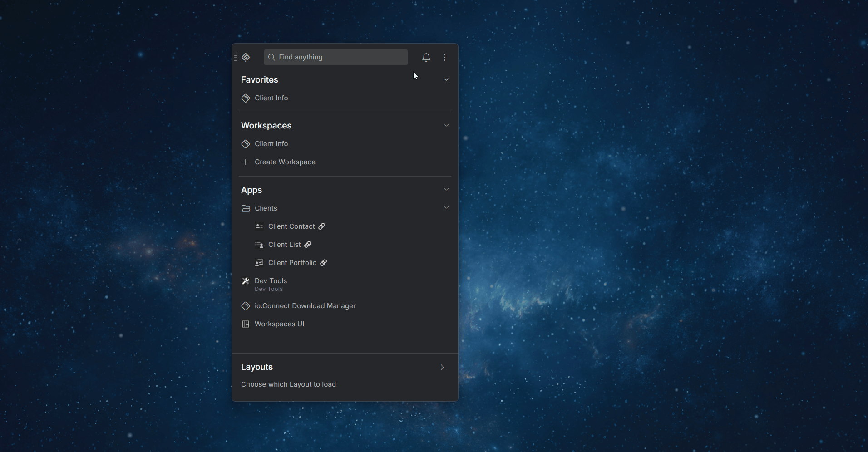Viewport: 868px width, 452px height.
Task: Click the Dev Tools wrench icon
Action: click(246, 281)
